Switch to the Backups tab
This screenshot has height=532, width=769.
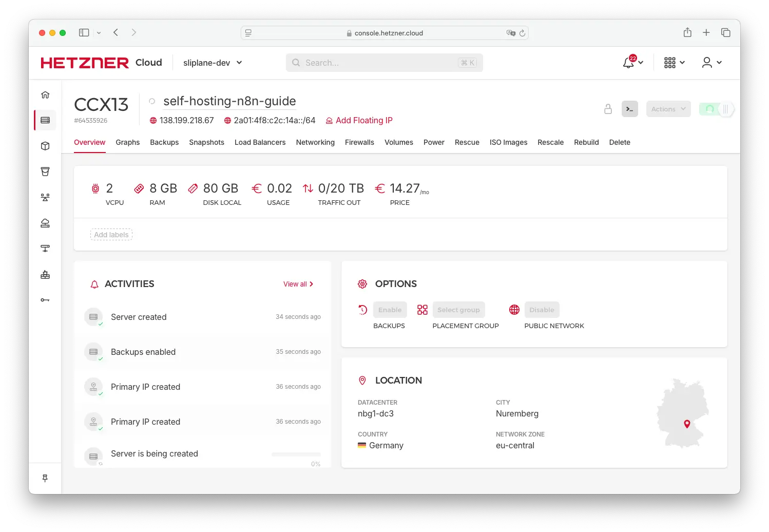(x=164, y=142)
